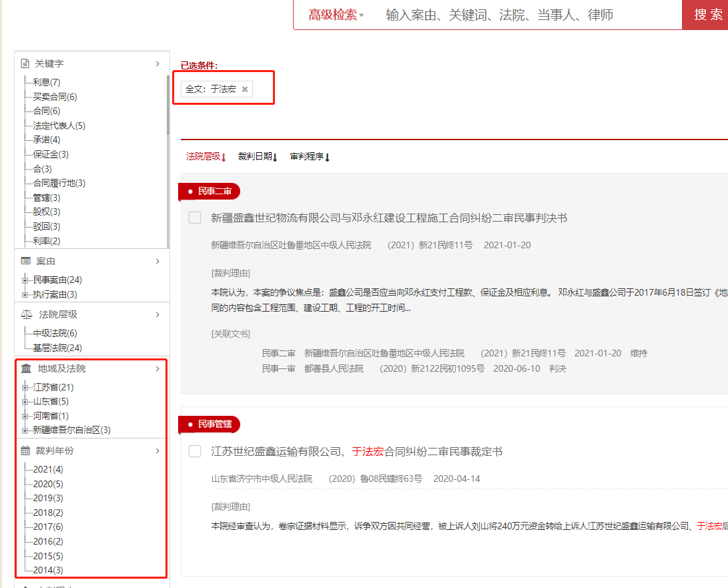Filter by year 2020(5)

48,484
